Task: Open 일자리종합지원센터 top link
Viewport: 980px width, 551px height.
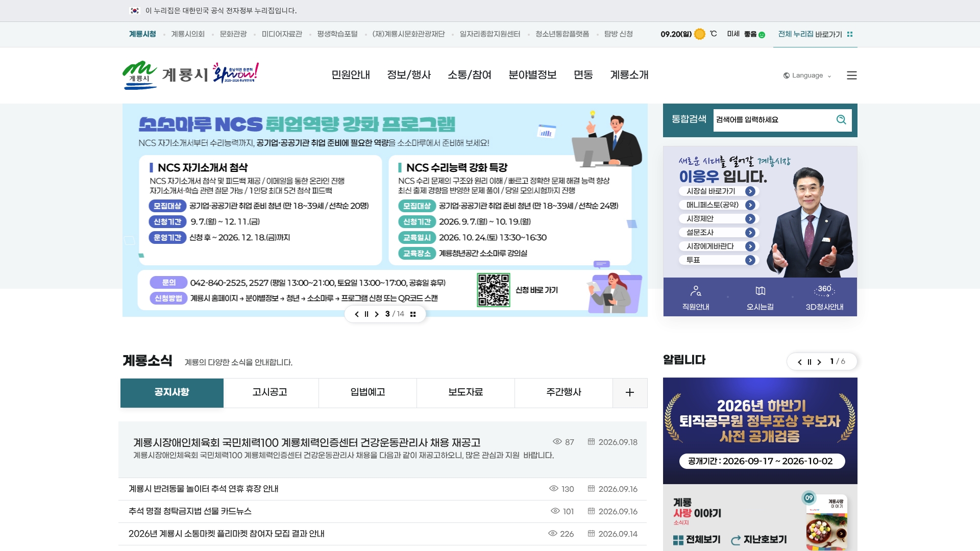Action: coord(490,34)
